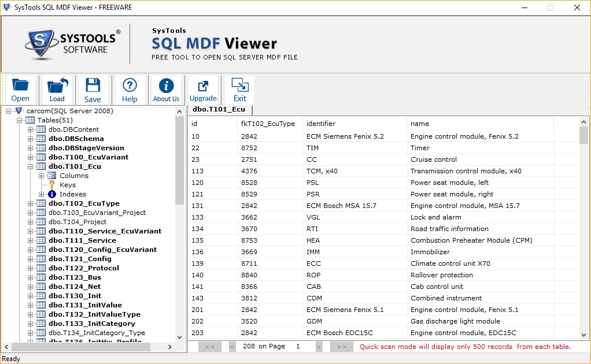Expand the dbo.T121_Config table node
This screenshot has height=364, width=591.
click(x=30, y=259)
